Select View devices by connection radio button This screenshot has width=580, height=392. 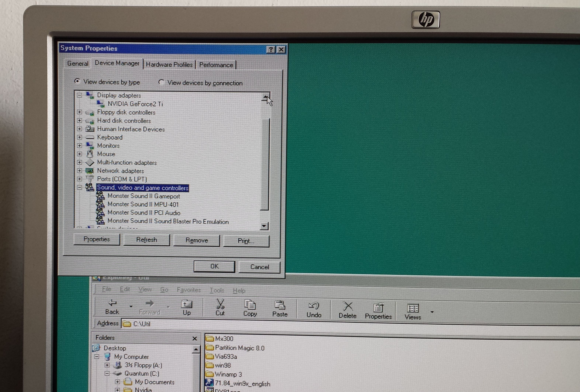coord(161,82)
